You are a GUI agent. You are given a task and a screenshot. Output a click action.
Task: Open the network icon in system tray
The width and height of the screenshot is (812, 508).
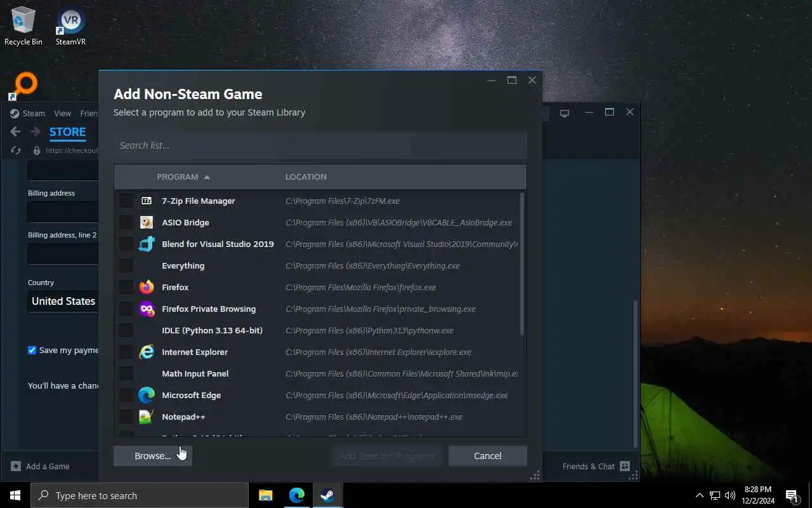coord(715,495)
